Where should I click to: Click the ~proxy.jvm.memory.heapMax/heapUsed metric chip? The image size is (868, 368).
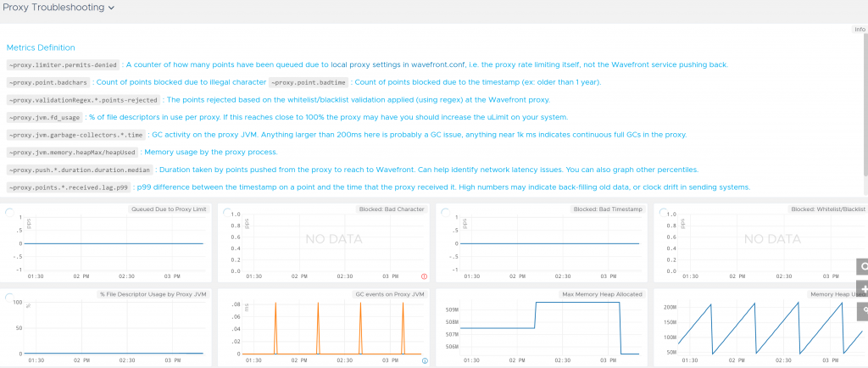point(73,152)
